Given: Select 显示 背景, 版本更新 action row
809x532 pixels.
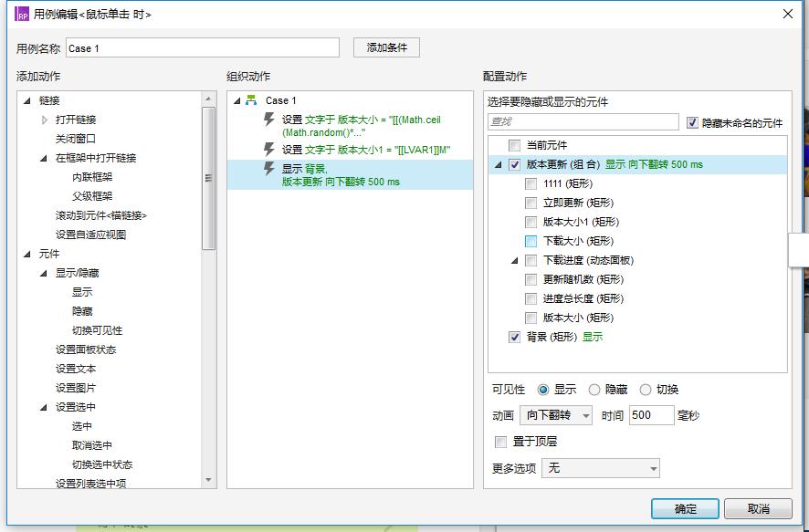Looking at the screenshot, I should tap(350, 175).
